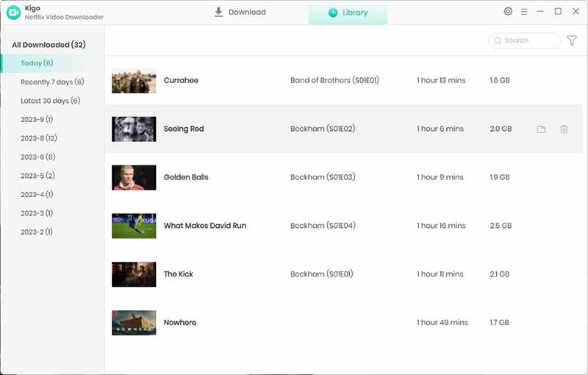This screenshot has width=588, height=375.
Task: Select the Library tab
Action: pyautogui.click(x=348, y=13)
